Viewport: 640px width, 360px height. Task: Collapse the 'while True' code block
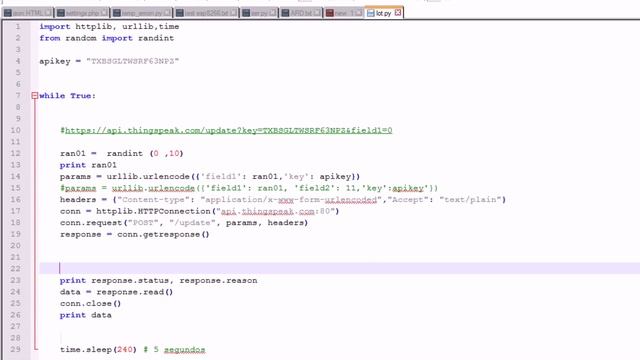tap(35, 96)
